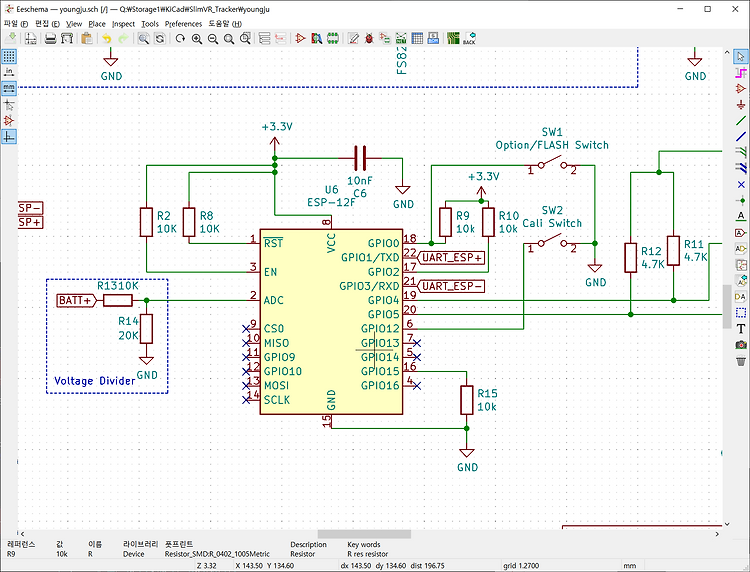The image size is (750, 572).
Task: Toggle display of hidden pins
Action: (9, 121)
